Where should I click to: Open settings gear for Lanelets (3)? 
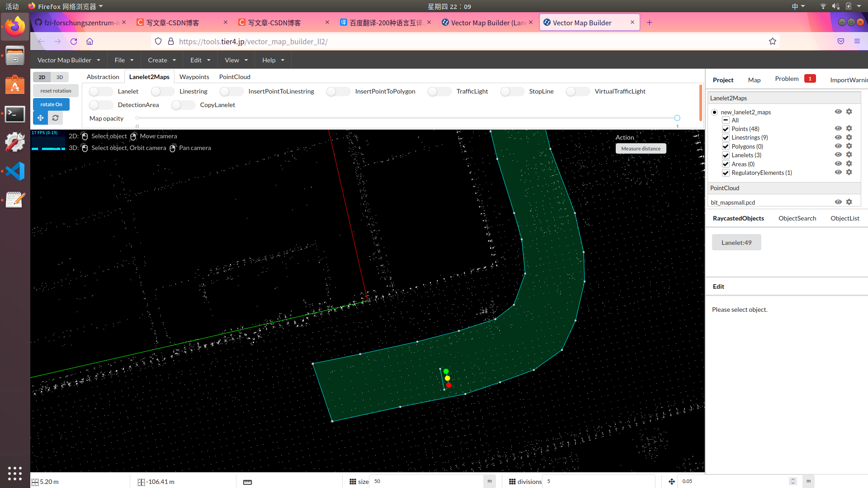pos(849,155)
